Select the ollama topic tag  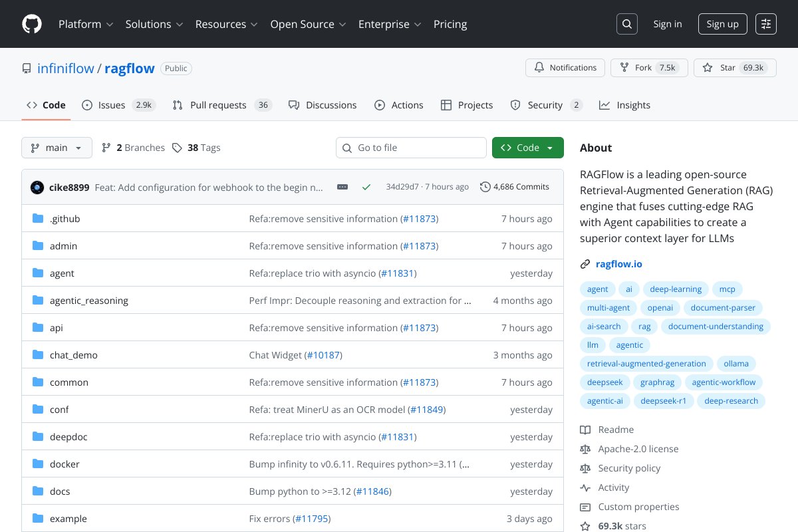(736, 364)
